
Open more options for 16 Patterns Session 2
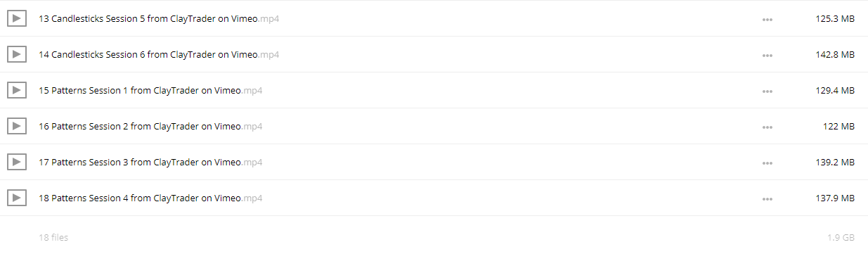tap(767, 127)
